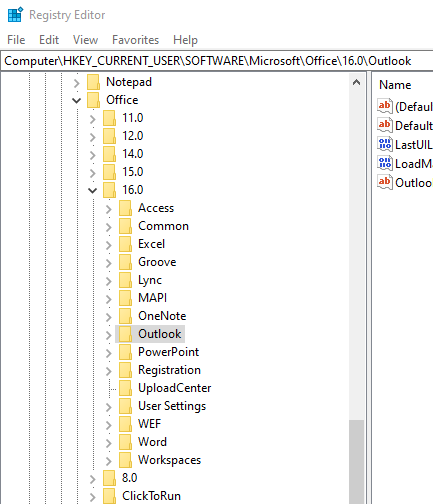Click the LoadM binary value icon

[385, 163]
